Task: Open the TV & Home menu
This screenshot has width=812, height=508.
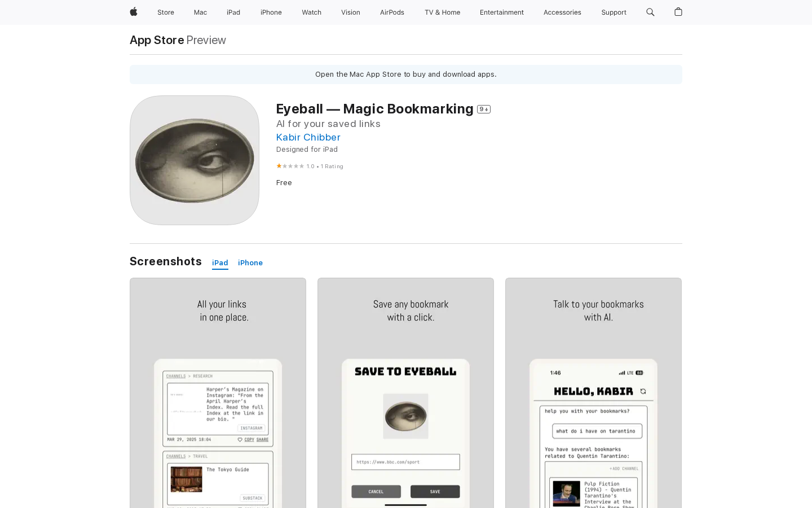Action: tap(442, 12)
